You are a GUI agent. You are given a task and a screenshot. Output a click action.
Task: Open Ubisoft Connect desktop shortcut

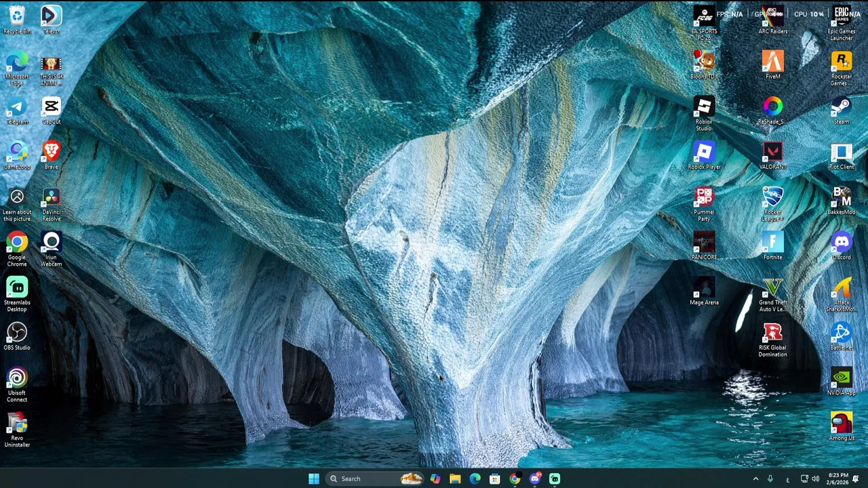[x=17, y=385]
